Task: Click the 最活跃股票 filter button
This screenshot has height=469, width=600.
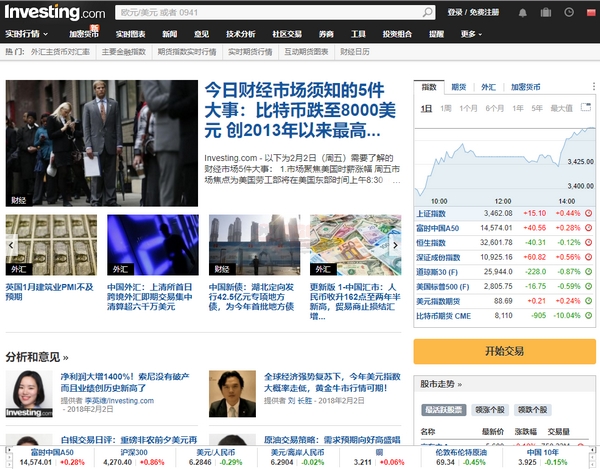Action: tap(443, 410)
